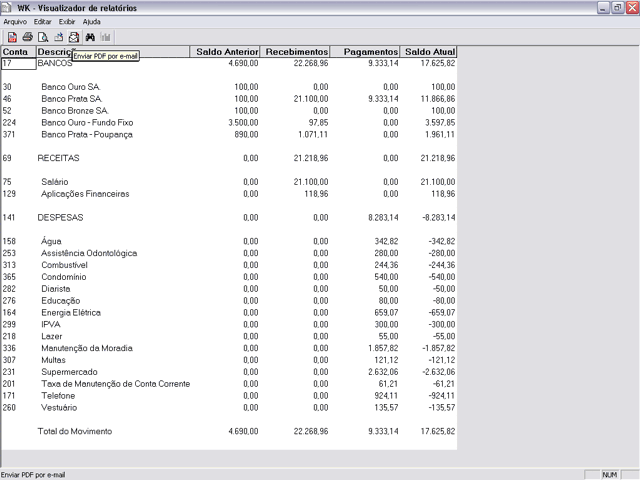This screenshot has width=640, height=480.
Task: Open the Exibir menu
Action: (x=67, y=21)
